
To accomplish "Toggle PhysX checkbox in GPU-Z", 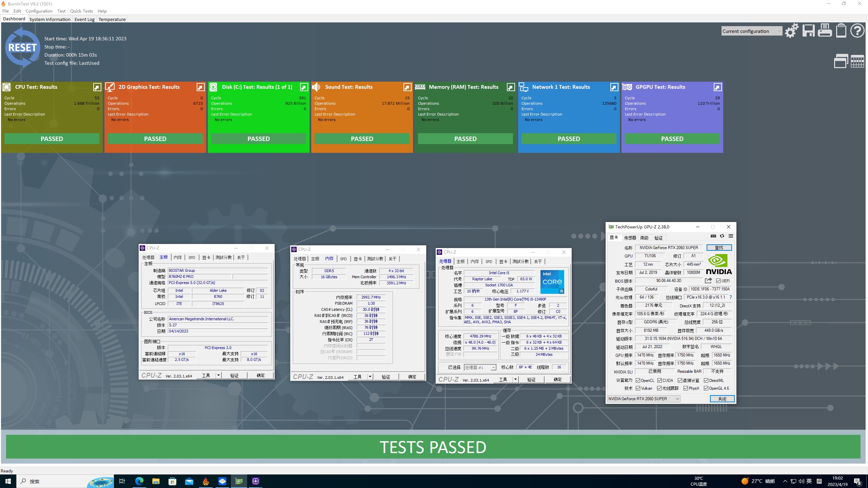I will point(686,388).
